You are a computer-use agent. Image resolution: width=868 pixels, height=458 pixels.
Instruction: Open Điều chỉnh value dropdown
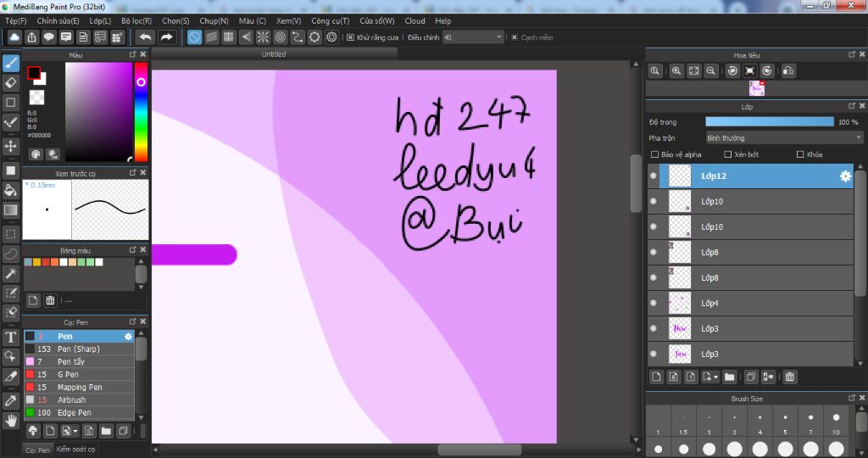tap(473, 37)
